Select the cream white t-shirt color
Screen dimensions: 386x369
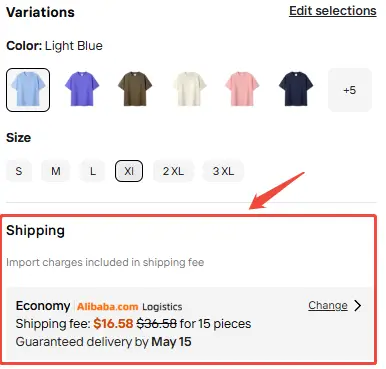point(189,90)
